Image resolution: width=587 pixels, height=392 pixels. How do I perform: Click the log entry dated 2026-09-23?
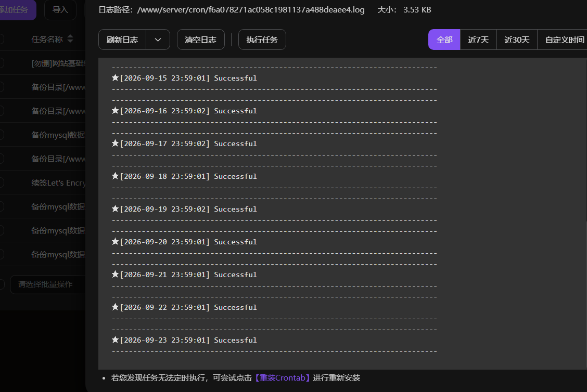[x=184, y=340]
